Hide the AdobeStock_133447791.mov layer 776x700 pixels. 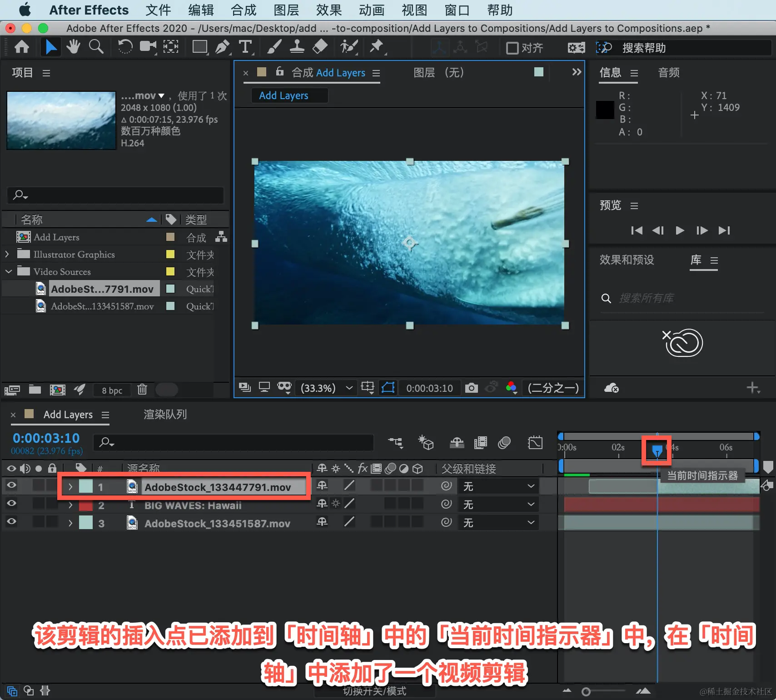[11, 485]
